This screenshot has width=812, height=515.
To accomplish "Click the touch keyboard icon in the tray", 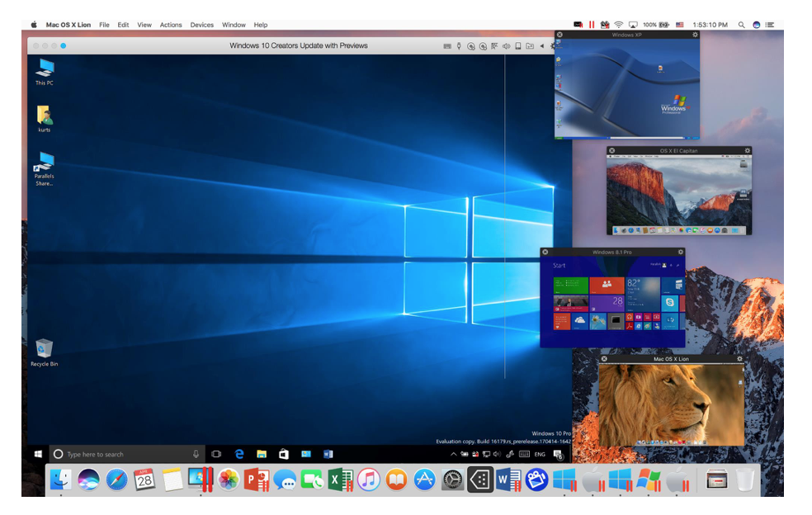I will [x=524, y=454].
